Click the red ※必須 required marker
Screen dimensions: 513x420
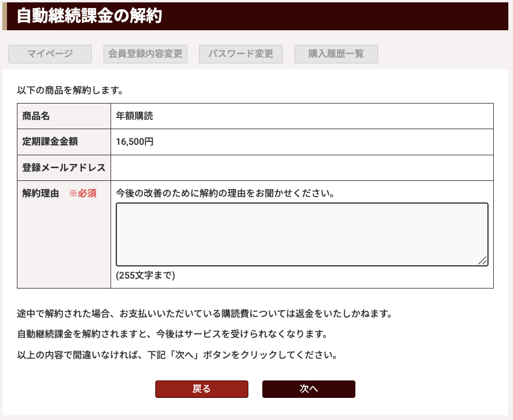click(x=83, y=194)
